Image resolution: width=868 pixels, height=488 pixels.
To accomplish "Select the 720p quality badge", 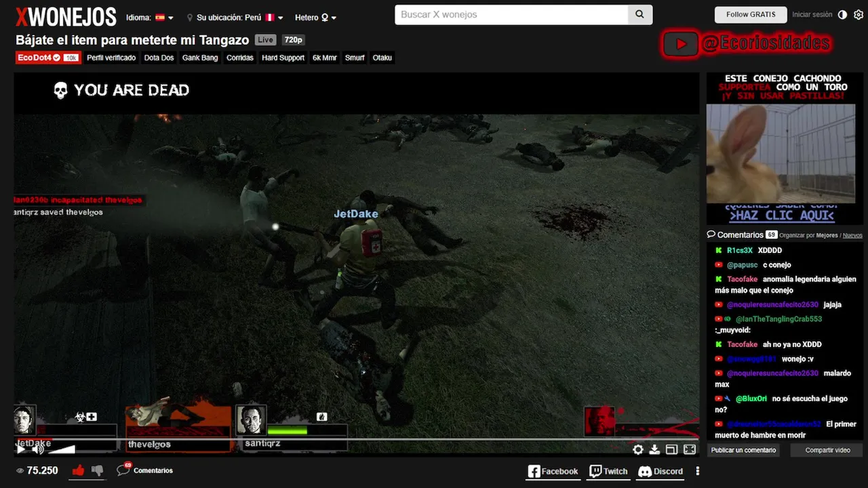I will pyautogui.click(x=293, y=40).
